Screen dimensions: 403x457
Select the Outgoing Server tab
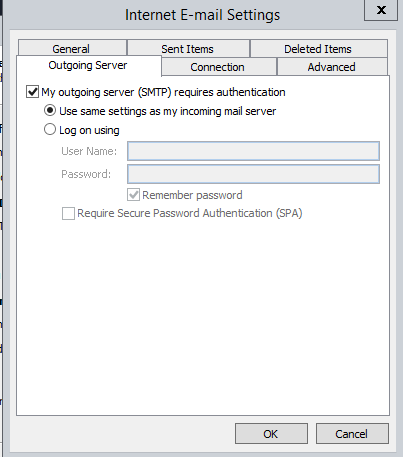(x=88, y=65)
